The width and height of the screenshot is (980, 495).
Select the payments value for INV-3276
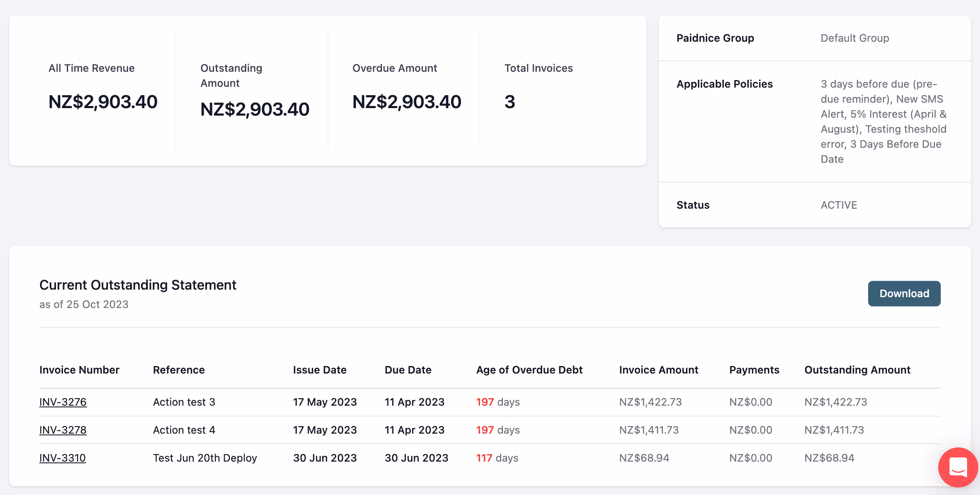[750, 402]
